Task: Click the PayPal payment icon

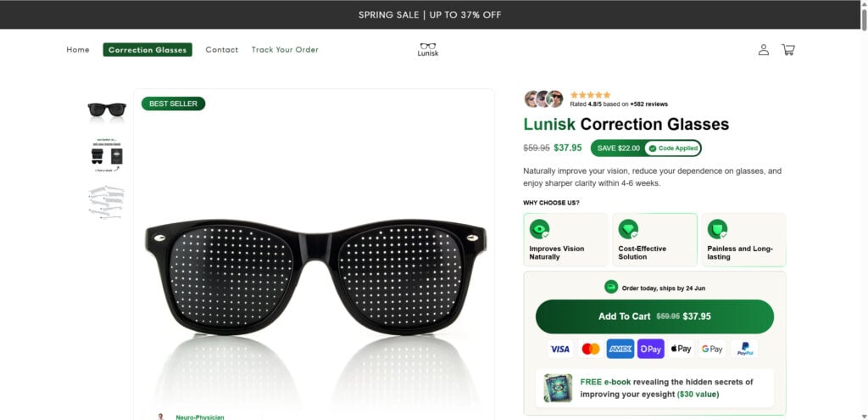Action: click(743, 349)
